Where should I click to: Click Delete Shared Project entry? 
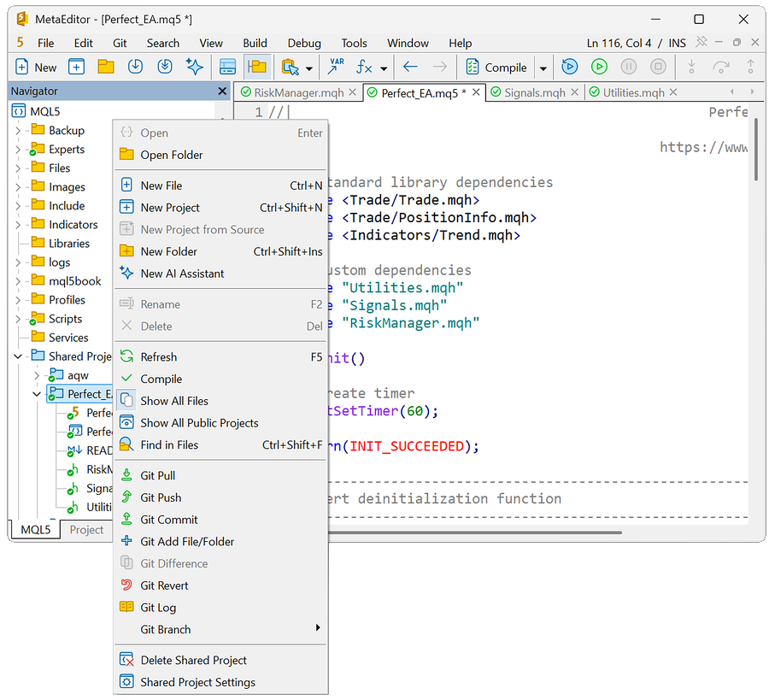pos(220,661)
